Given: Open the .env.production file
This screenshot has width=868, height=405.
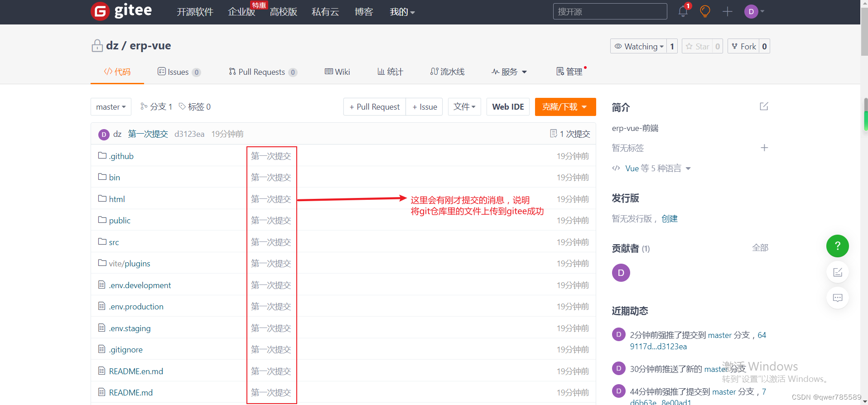Looking at the screenshot, I should click(136, 307).
